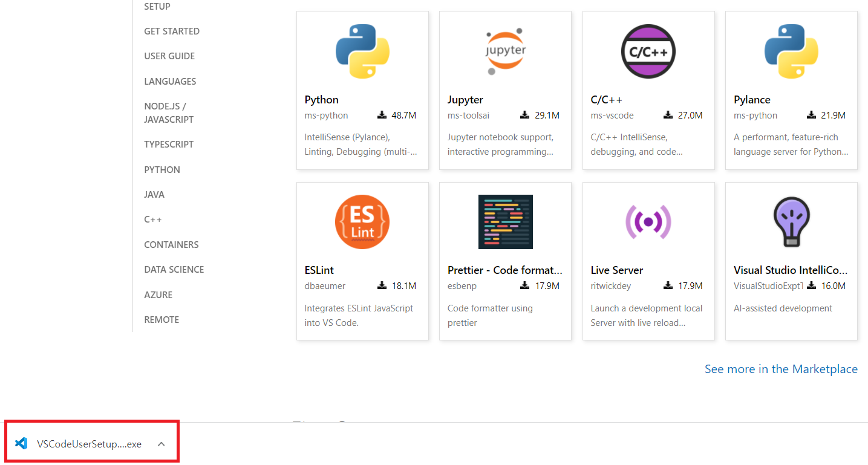Open the Pylance extension title
868x465 pixels.
pos(752,100)
